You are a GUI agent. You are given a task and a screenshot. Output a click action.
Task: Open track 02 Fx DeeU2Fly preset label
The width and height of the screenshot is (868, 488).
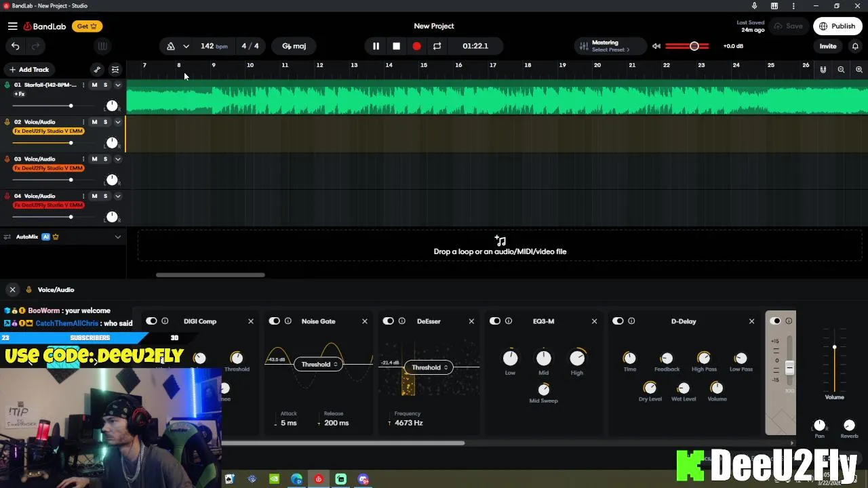pyautogui.click(x=49, y=131)
